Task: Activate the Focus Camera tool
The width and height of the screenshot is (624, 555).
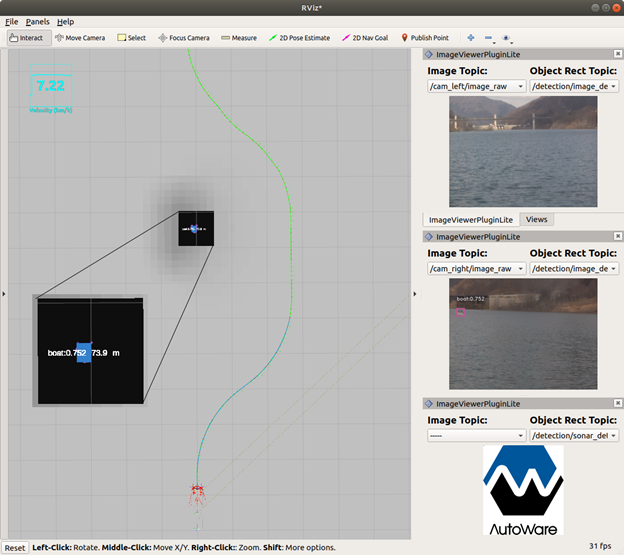Action: (184, 38)
